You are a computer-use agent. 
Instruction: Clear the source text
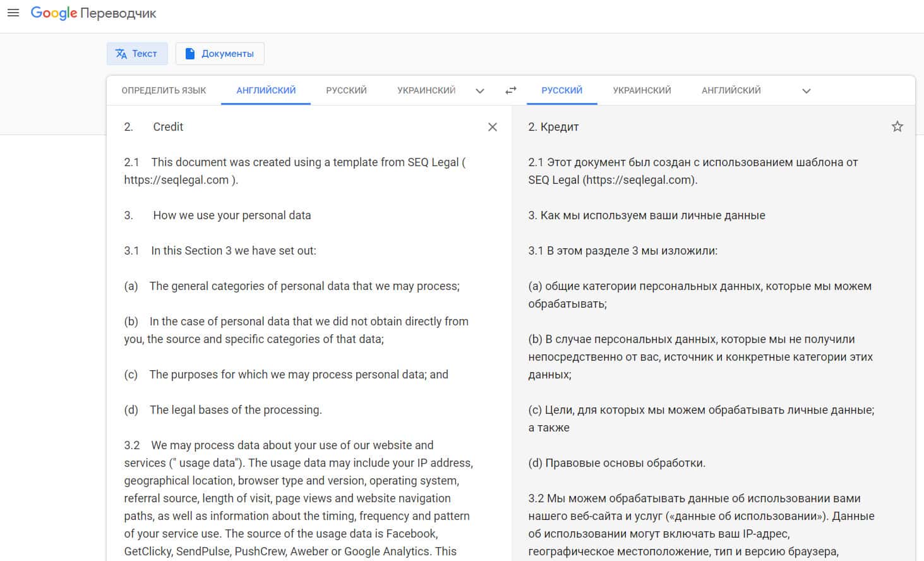coord(493,127)
